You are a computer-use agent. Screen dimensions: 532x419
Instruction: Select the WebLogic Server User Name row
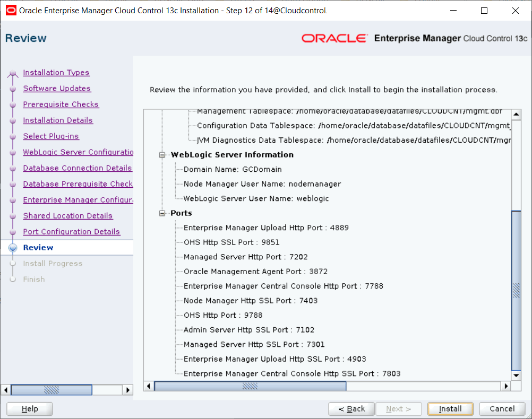(256, 199)
